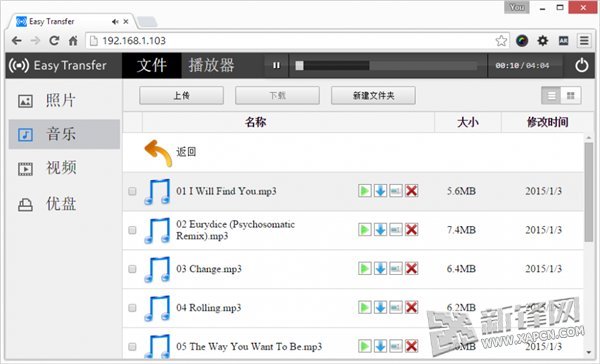Tick checkbox for 03 Change.mp3
Viewport: 600px width, 364px height.
(132, 269)
